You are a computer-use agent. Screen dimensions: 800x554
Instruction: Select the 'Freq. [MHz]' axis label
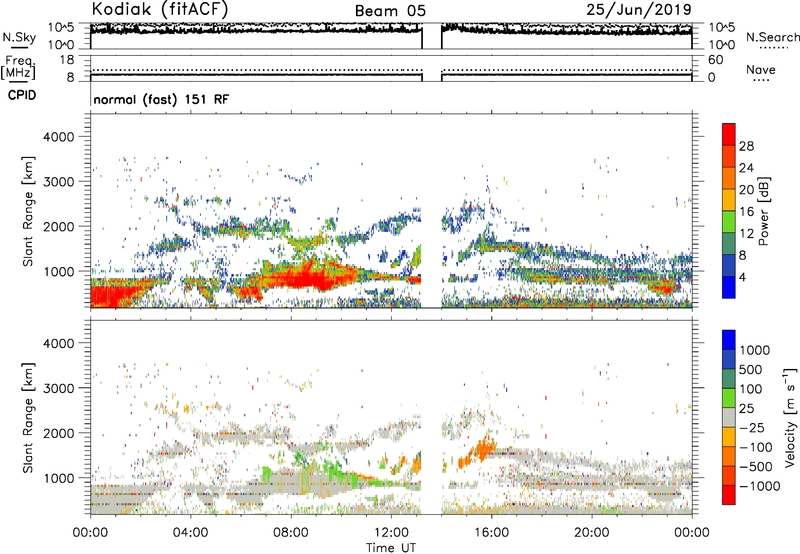[x=18, y=67]
